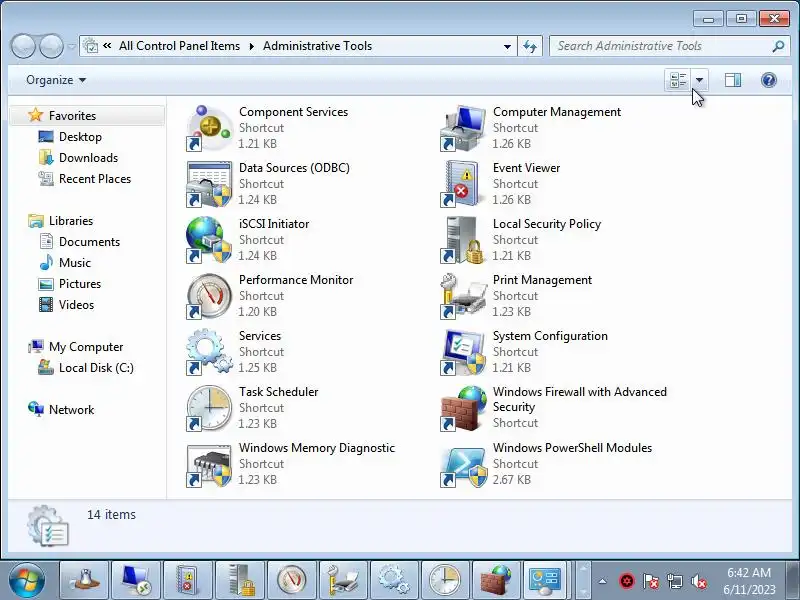Select My Computer in the navigation pane
The width and height of the screenshot is (800, 600).
click(86, 346)
